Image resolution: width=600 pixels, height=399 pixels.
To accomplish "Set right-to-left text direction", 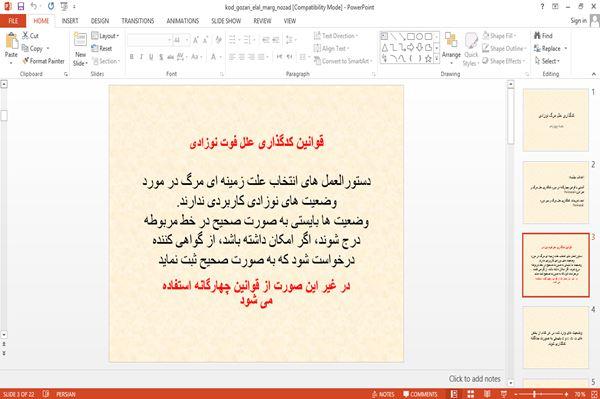I will pyautogui.click(x=290, y=57).
